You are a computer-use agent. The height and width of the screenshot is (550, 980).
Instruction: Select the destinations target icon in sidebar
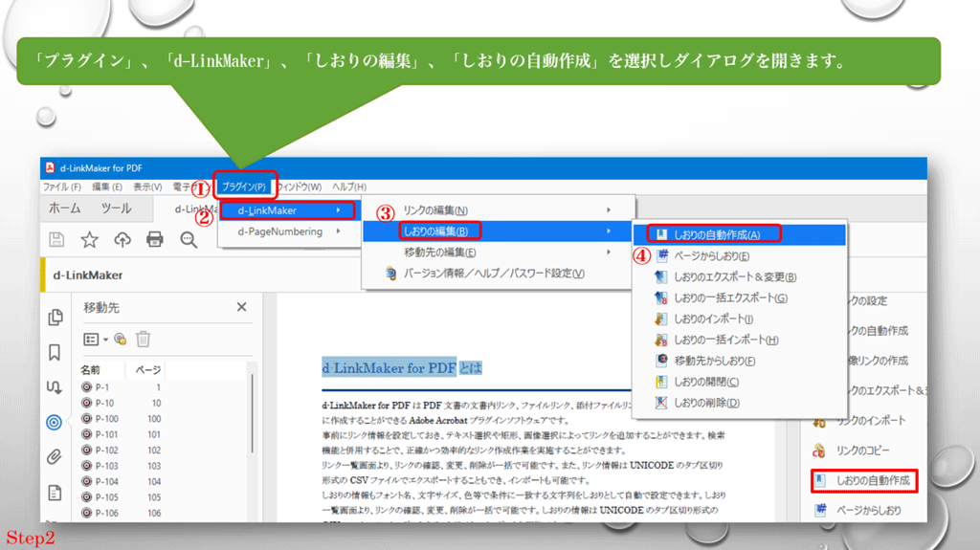56,422
